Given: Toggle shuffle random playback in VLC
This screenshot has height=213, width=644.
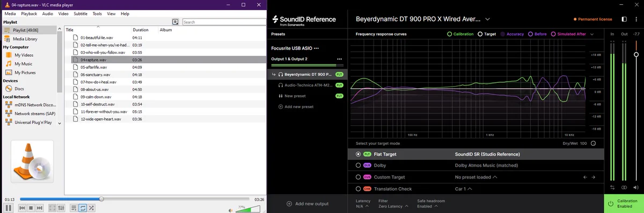Looking at the screenshot, I should 91,208.
